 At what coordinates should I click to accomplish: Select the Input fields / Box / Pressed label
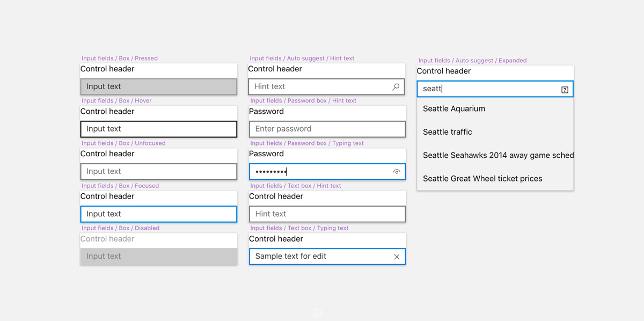tap(120, 59)
